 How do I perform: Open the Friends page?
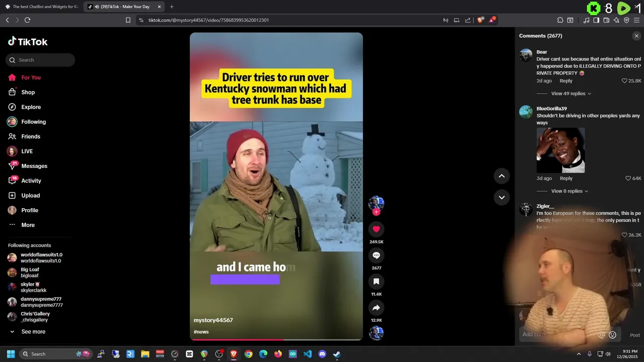pos(31,136)
